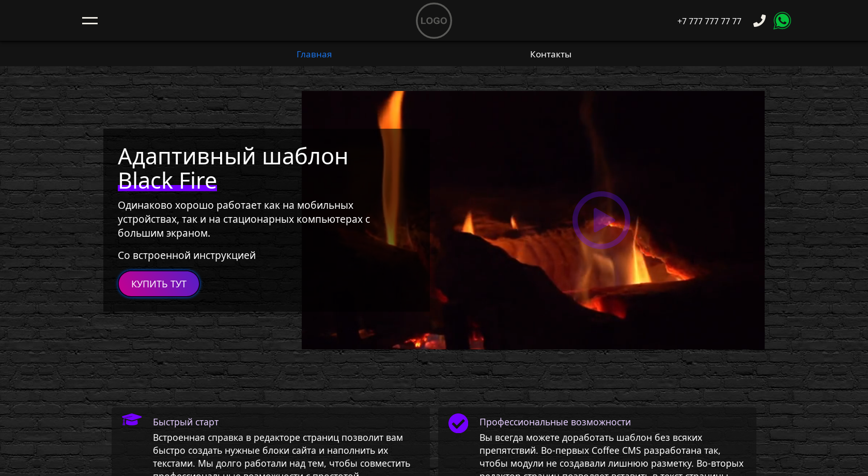Open WhatsApp chat via green icon
The height and width of the screenshot is (476, 868).
point(782,21)
